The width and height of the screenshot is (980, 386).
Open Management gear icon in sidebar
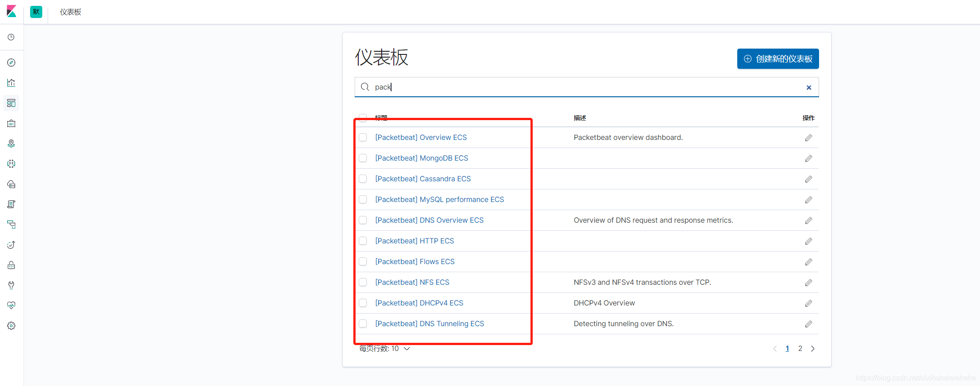(x=11, y=326)
